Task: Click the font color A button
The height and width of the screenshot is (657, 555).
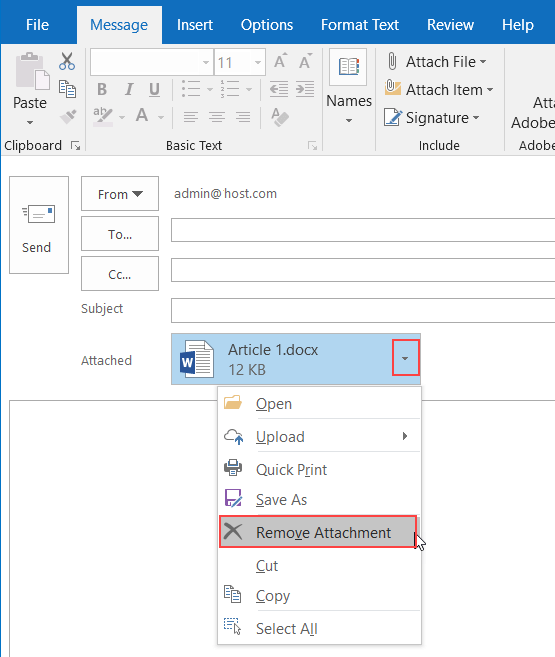Action: (x=142, y=115)
